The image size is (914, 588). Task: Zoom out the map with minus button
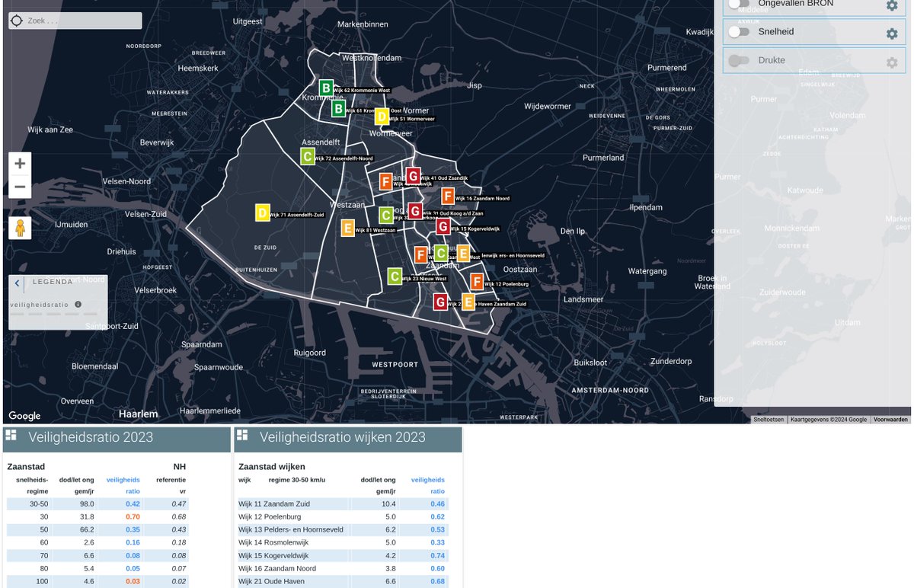20,187
